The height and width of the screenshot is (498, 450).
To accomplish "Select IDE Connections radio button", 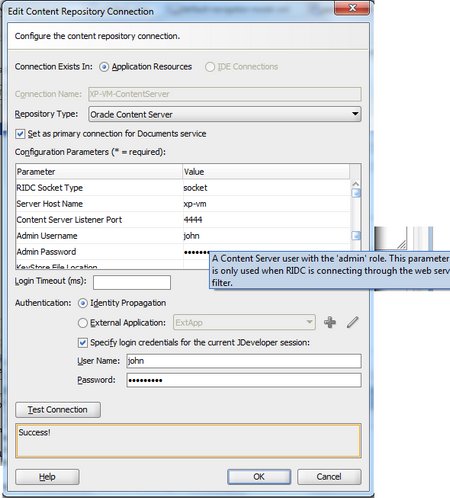I will [x=210, y=67].
